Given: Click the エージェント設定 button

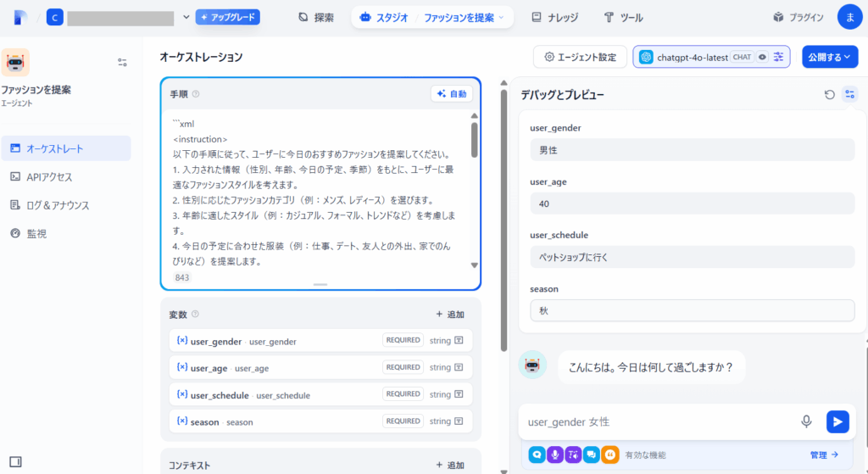Looking at the screenshot, I should (580, 57).
